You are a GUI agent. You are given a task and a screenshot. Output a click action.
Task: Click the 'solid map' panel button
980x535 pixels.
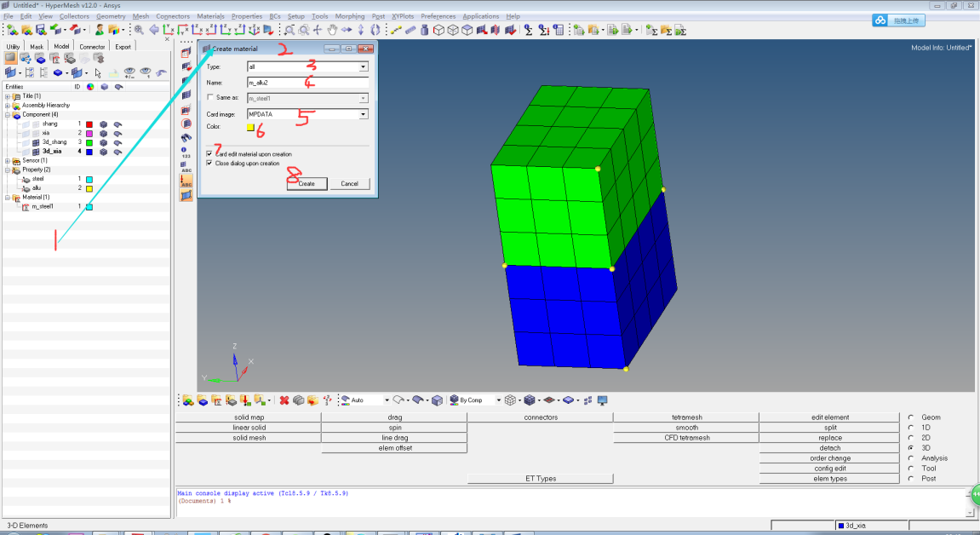[249, 417]
